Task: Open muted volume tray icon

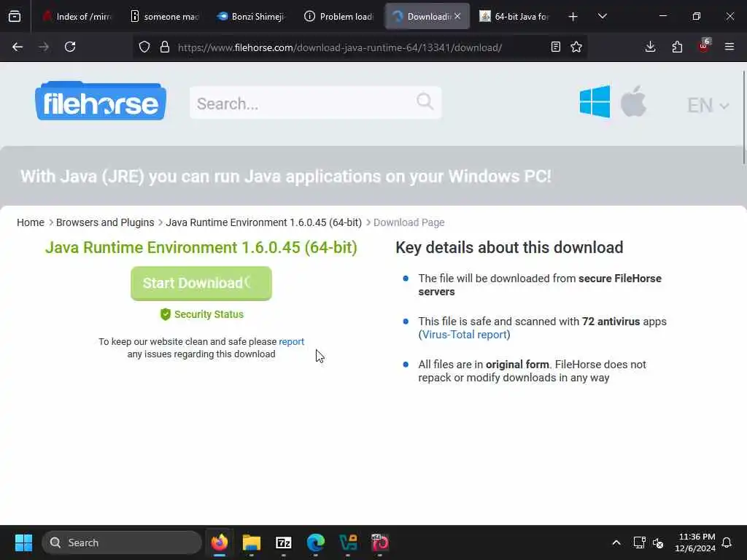Action: point(659,542)
